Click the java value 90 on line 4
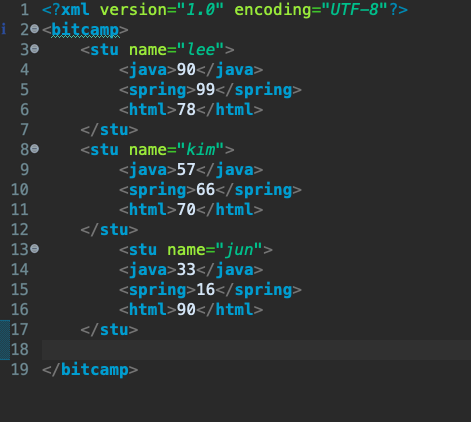The image size is (471, 422). (186, 70)
